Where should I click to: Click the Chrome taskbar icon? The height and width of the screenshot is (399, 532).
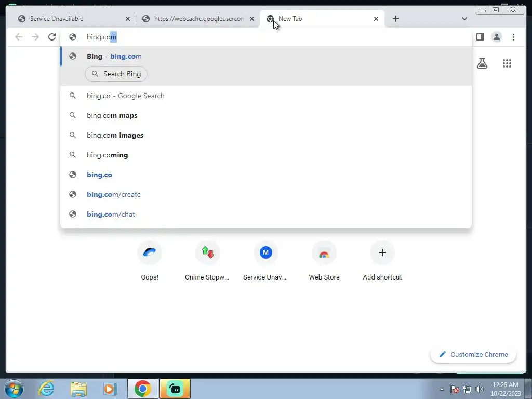(143, 389)
